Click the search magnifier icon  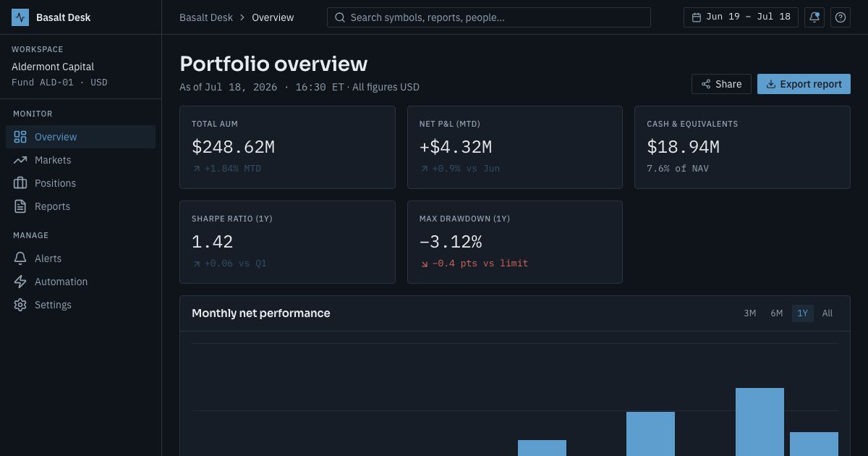(x=340, y=17)
